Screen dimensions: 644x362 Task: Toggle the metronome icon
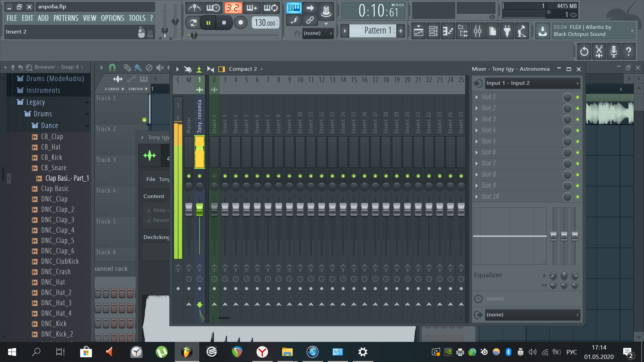(x=194, y=7)
